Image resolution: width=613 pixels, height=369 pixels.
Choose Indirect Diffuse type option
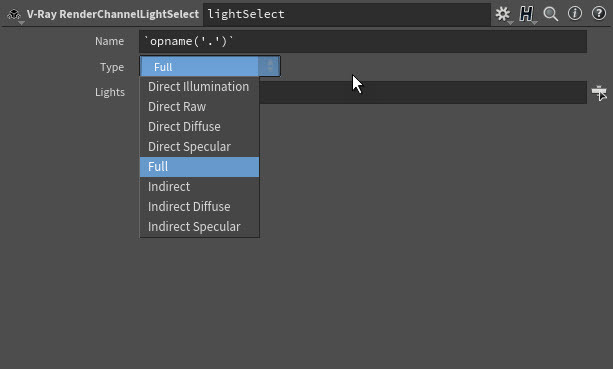199,207
